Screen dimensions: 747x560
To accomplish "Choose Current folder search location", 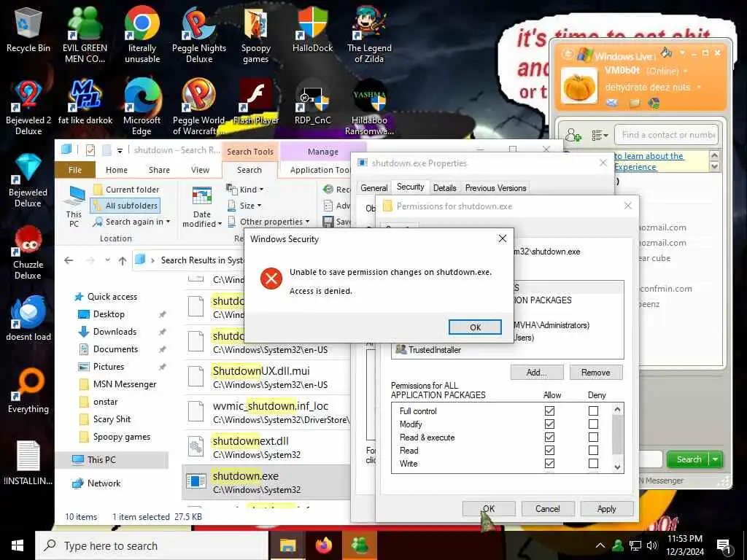I will [x=126, y=190].
